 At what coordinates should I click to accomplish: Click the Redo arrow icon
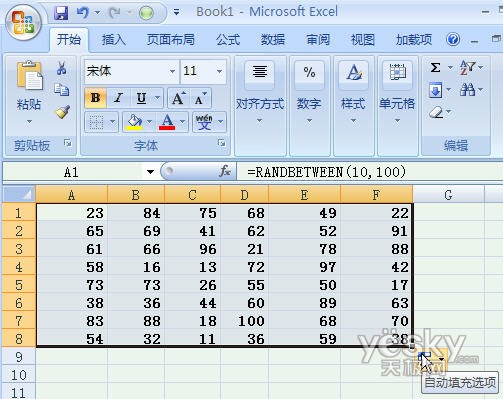pyautogui.click(x=114, y=13)
